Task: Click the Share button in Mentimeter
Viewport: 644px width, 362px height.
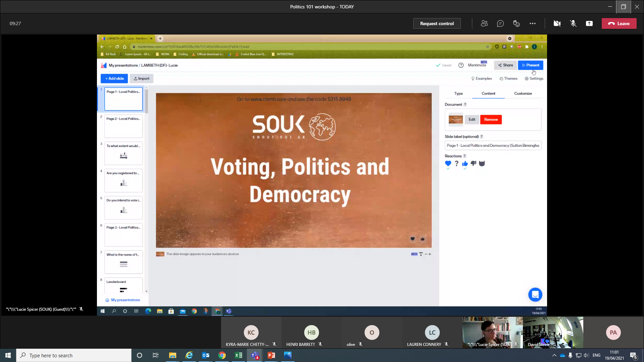Action: pyautogui.click(x=505, y=65)
